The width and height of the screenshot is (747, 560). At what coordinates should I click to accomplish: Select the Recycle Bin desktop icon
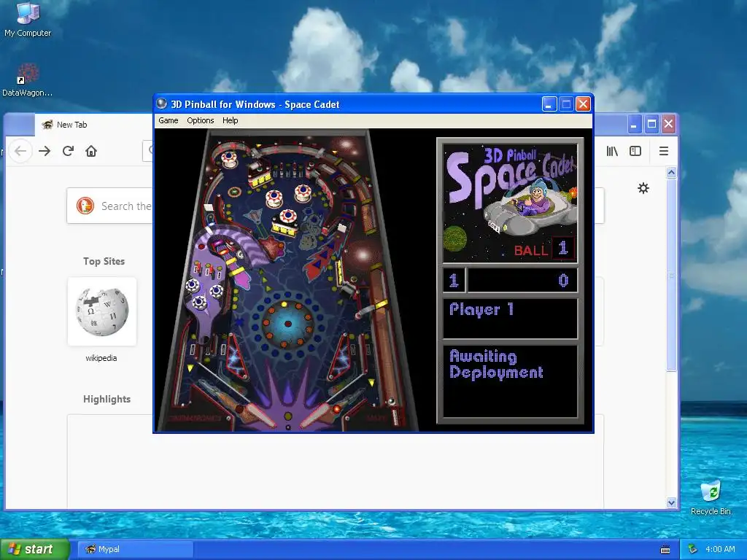click(x=711, y=497)
